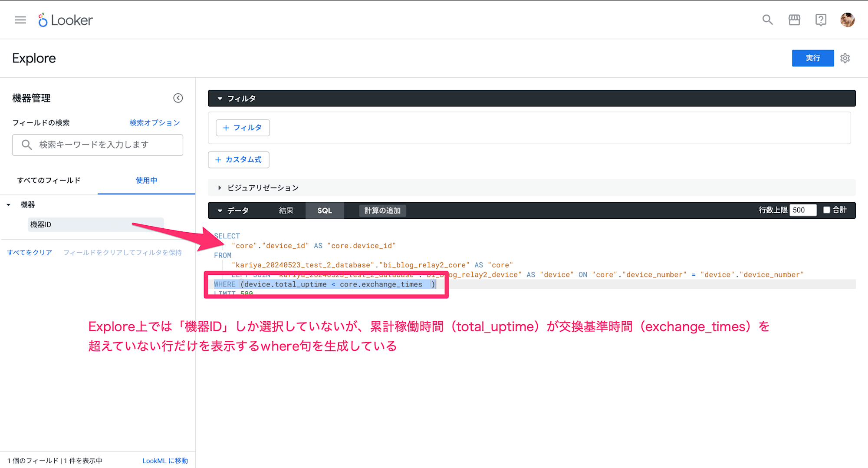Switch to 使用中 tab
The width and height of the screenshot is (868, 468).
pos(146,180)
